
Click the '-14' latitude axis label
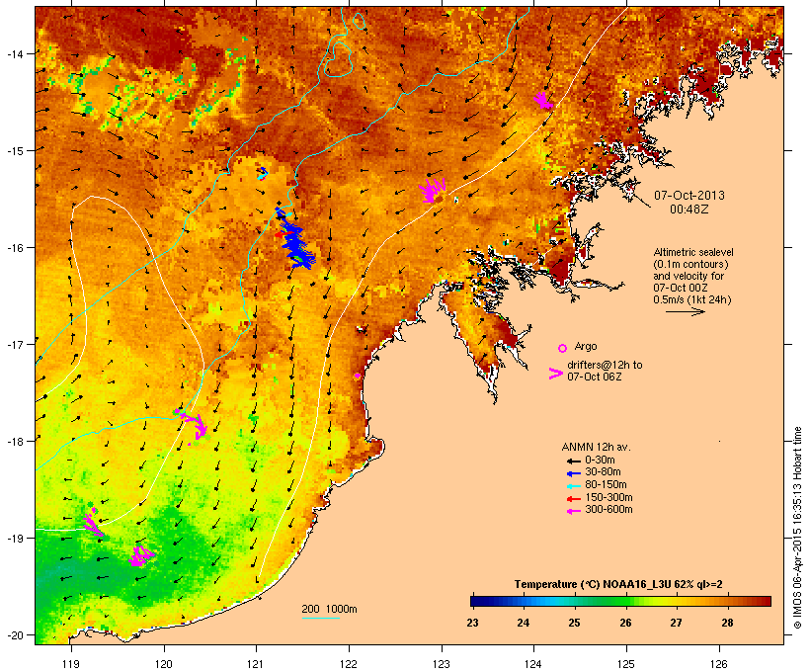tap(15, 53)
